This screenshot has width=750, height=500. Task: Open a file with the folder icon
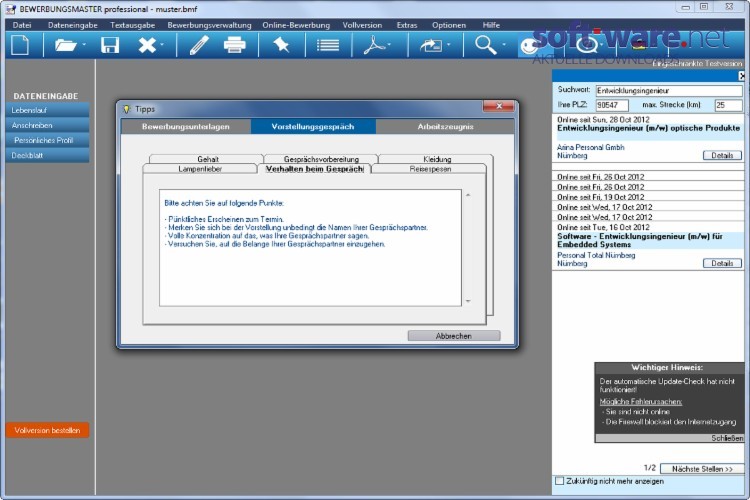click(66, 45)
